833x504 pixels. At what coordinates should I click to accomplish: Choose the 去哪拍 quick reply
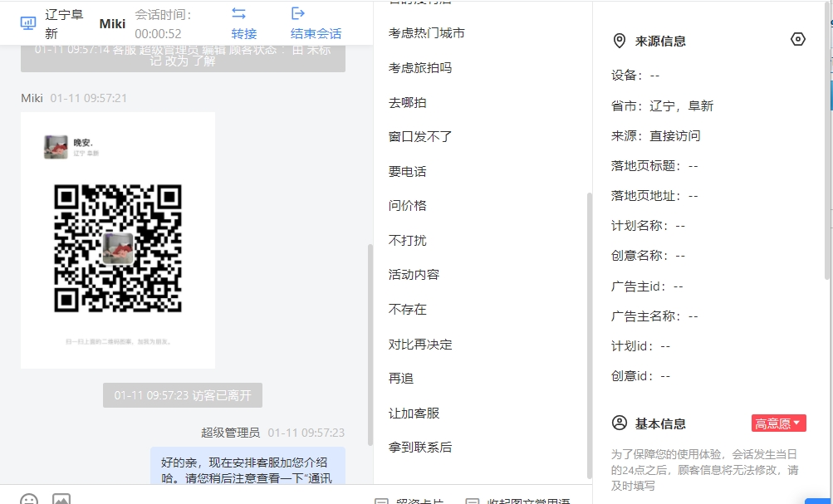[x=408, y=102]
